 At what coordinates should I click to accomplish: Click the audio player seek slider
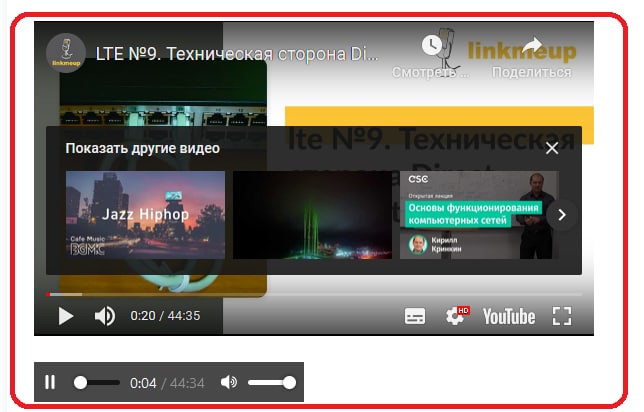pos(97,382)
